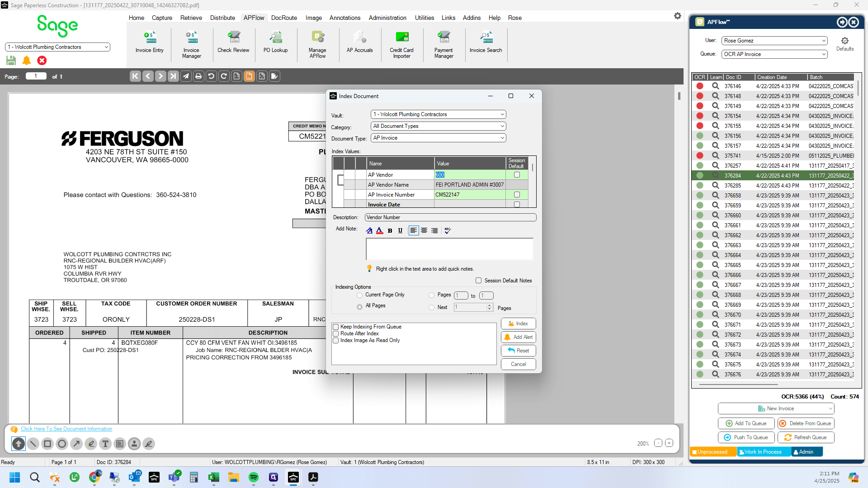
Task: Select the text annotation tool
Action: tap(105, 444)
